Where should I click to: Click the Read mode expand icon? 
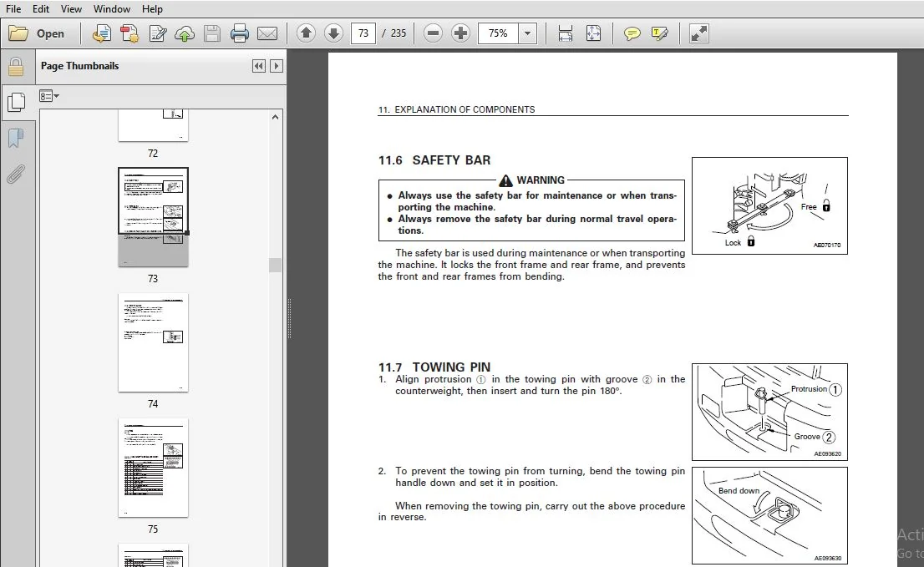point(698,33)
